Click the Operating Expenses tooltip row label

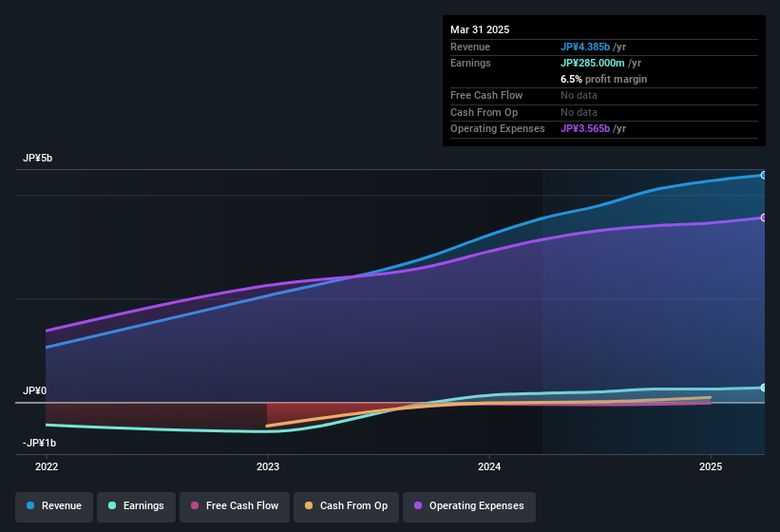498,129
